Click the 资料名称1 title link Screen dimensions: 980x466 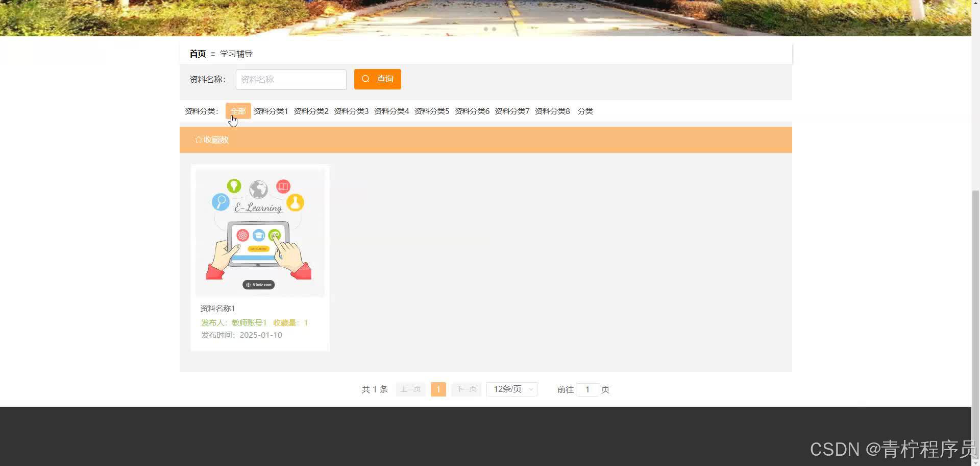pyautogui.click(x=217, y=308)
